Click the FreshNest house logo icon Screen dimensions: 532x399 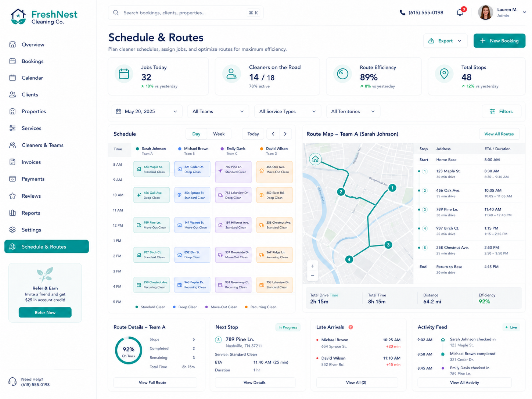click(18, 17)
